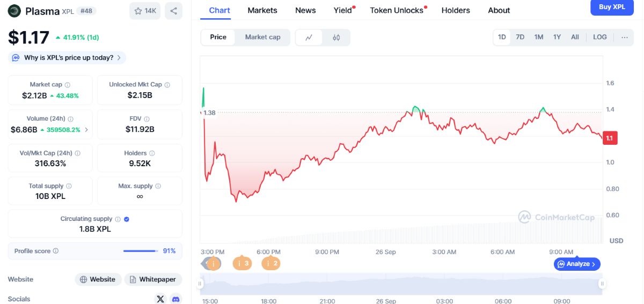
Task: Switch to line chart view icon
Action: (x=309, y=38)
